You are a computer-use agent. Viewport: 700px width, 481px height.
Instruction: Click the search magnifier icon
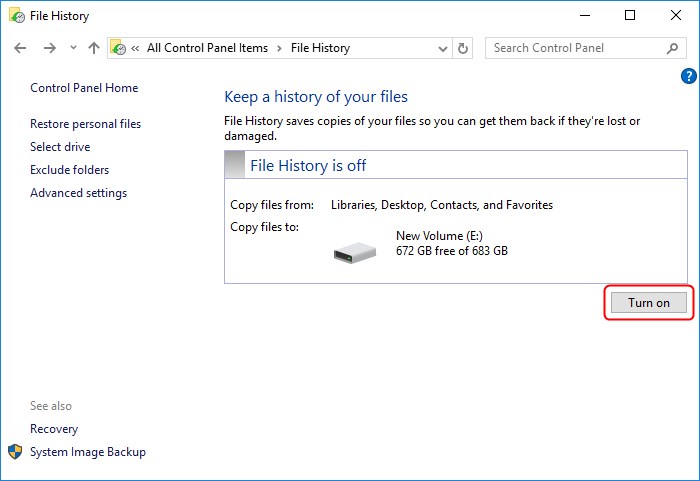tap(673, 48)
